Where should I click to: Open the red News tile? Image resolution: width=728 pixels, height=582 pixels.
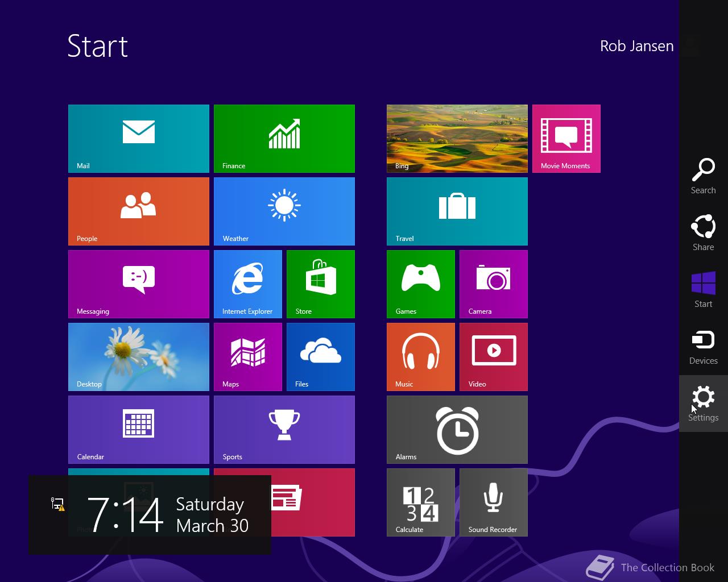tap(313, 502)
